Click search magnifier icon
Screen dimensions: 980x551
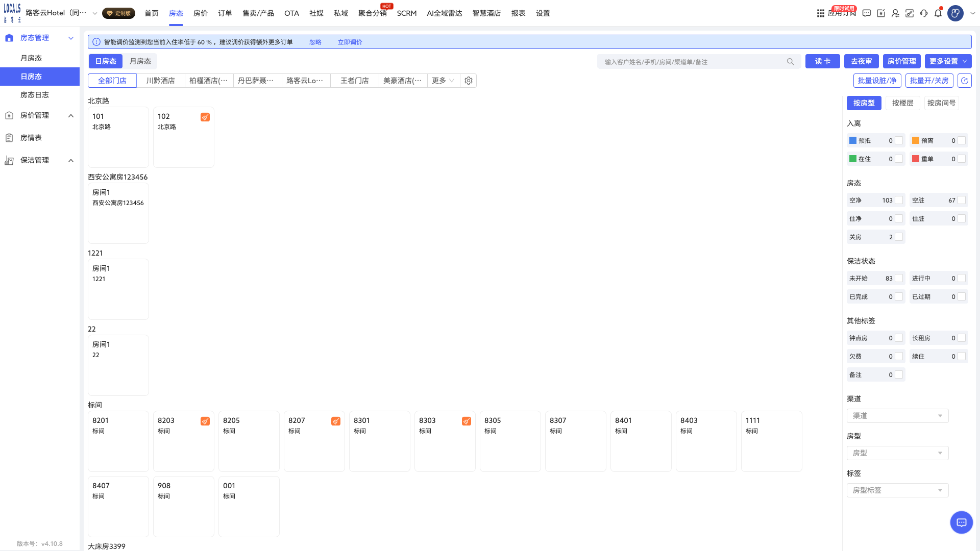pos(791,62)
